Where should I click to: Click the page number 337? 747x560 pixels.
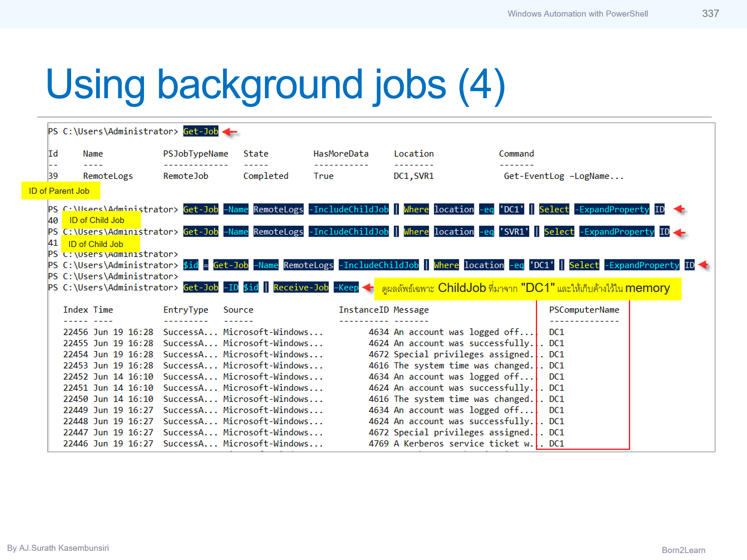[710, 14]
